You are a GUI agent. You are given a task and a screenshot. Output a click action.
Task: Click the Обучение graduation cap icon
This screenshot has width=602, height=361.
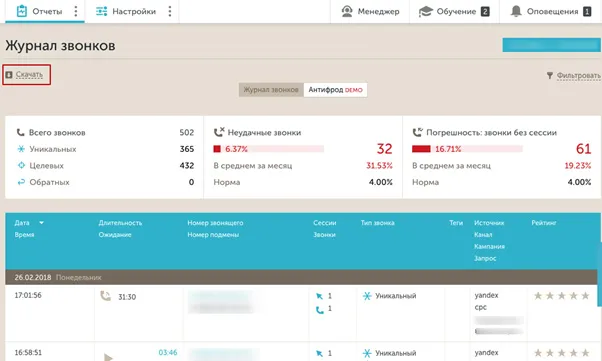(x=426, y=12)
